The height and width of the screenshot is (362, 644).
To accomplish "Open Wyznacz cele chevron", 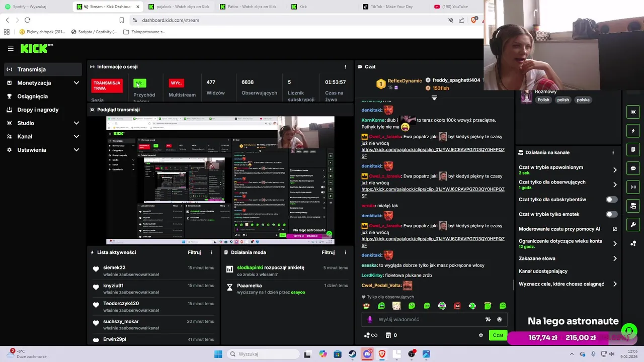I will 615,284.
